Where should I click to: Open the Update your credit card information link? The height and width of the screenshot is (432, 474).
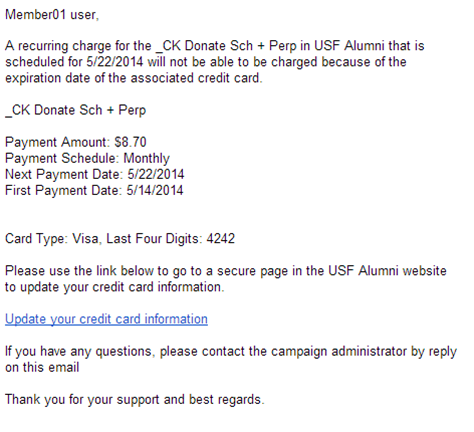click(x=106, y=319)
